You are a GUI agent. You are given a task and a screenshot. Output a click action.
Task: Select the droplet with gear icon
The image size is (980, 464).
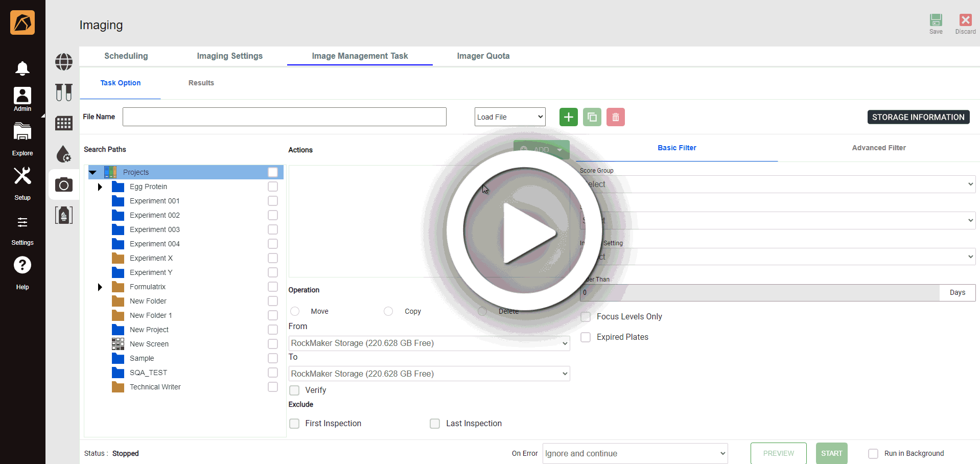coord(64,154)
